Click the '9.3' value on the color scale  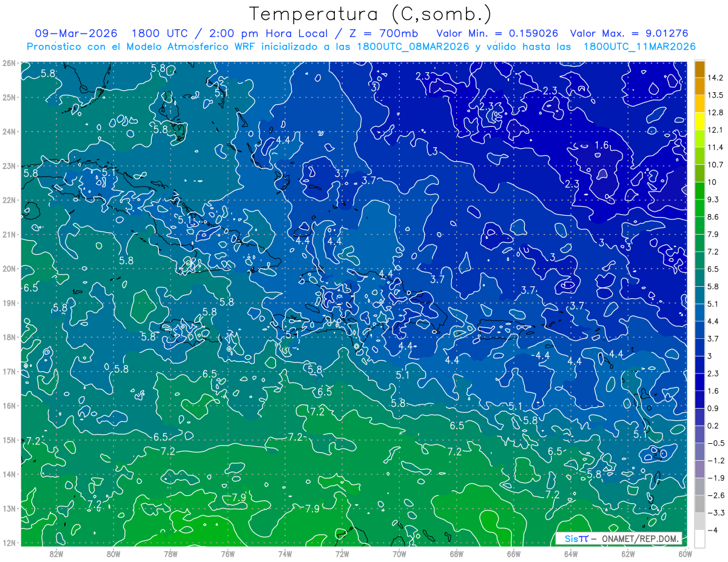click(713, 199)
